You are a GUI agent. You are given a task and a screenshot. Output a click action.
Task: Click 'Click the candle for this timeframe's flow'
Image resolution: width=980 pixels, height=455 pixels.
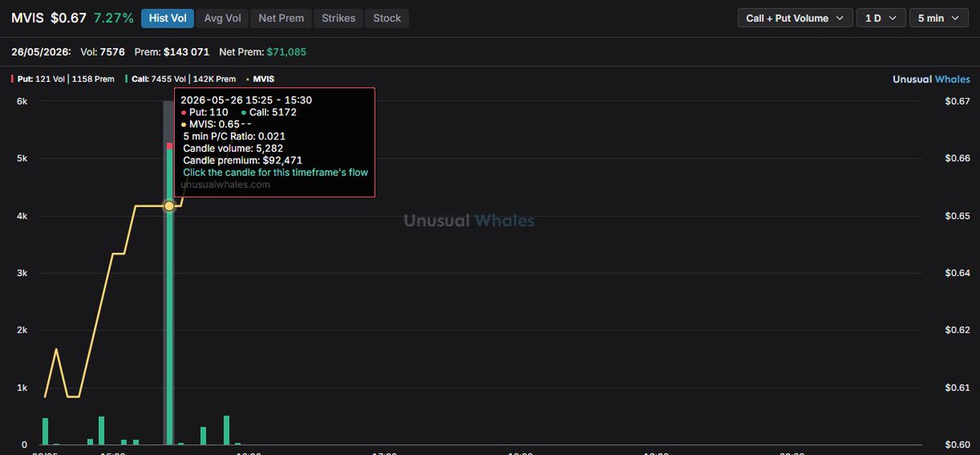tap(275, 172)
